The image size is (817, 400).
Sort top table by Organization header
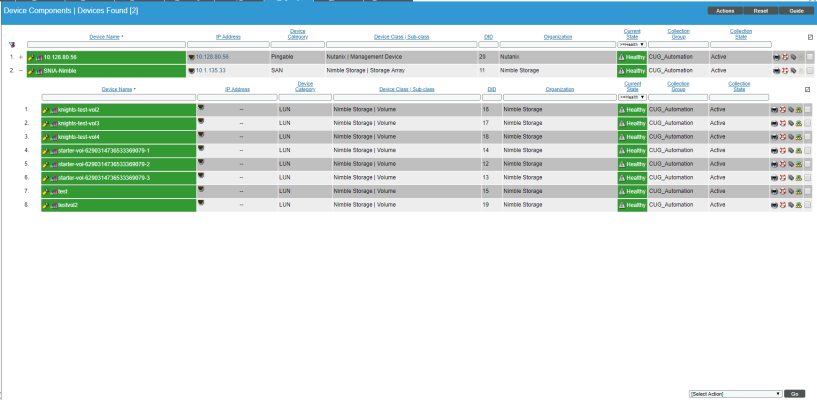pyautogui.click(x=558, y=37)
